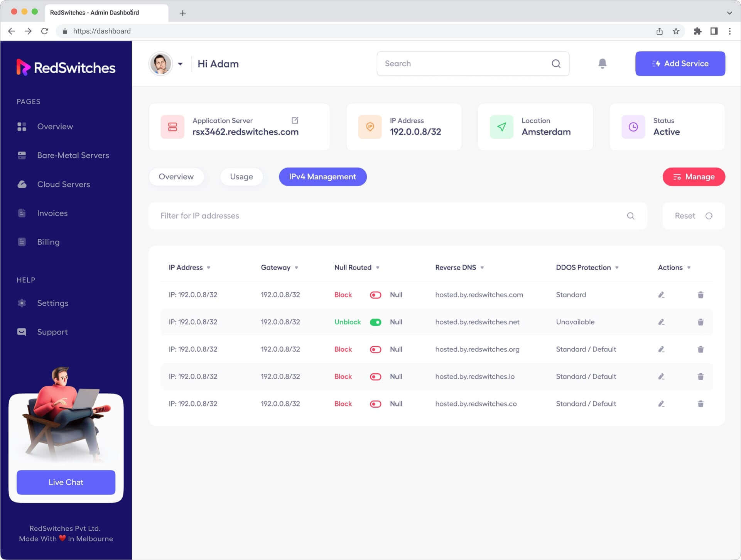Open the browser three-dot menu
The height and width of the screenshot is (560, 741).
tap(729, 31)
